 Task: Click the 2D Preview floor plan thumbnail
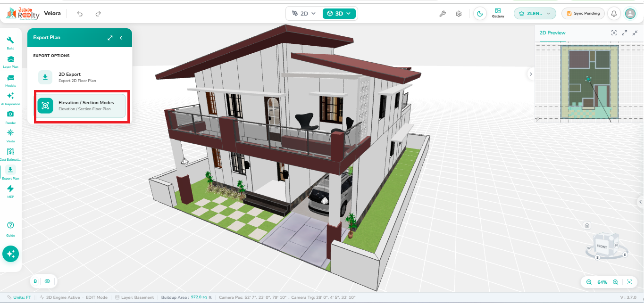coord(589,82)
